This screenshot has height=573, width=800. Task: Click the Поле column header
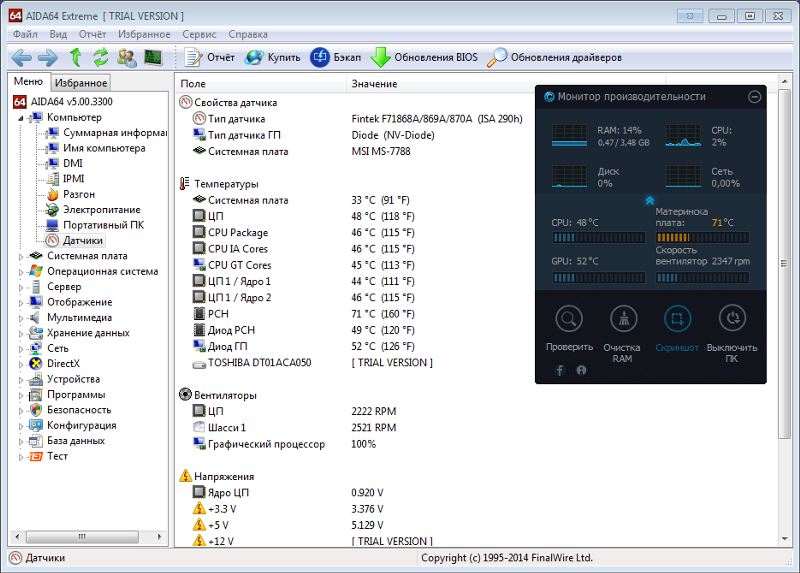click(x=261, y=84)
